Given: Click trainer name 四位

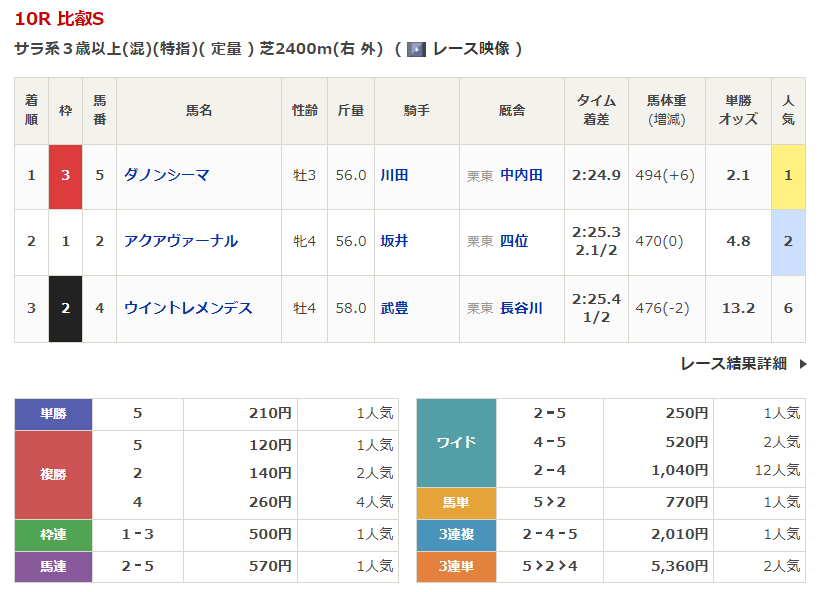Looking at the screenshot, I should point(514,241).
